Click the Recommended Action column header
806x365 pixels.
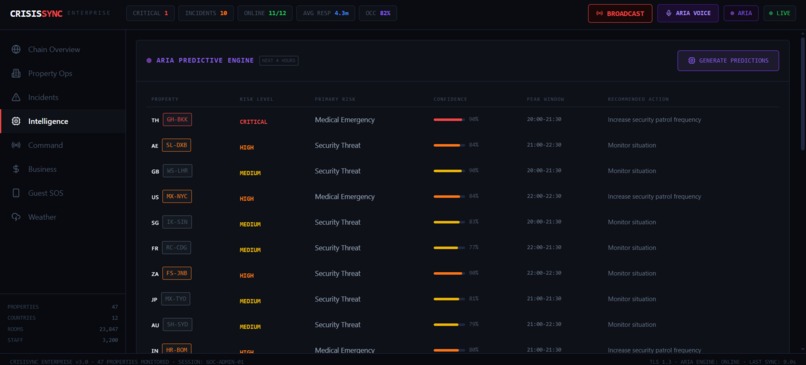click(638, 99)
